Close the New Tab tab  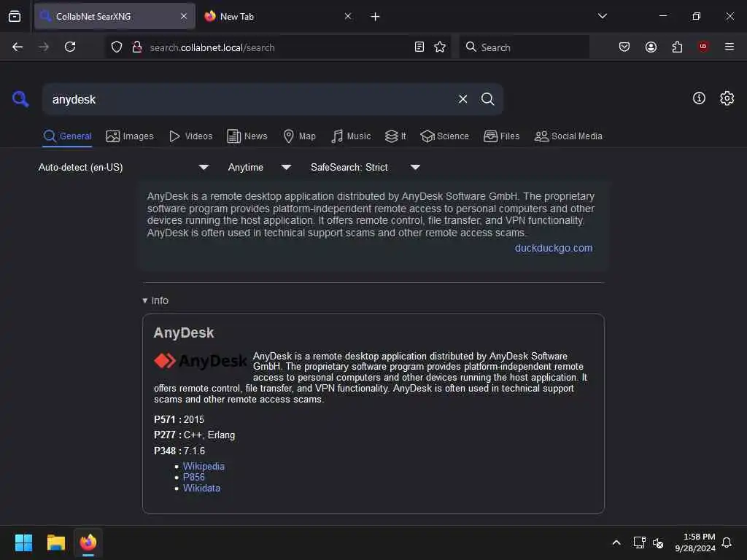(x=348, y=16)
